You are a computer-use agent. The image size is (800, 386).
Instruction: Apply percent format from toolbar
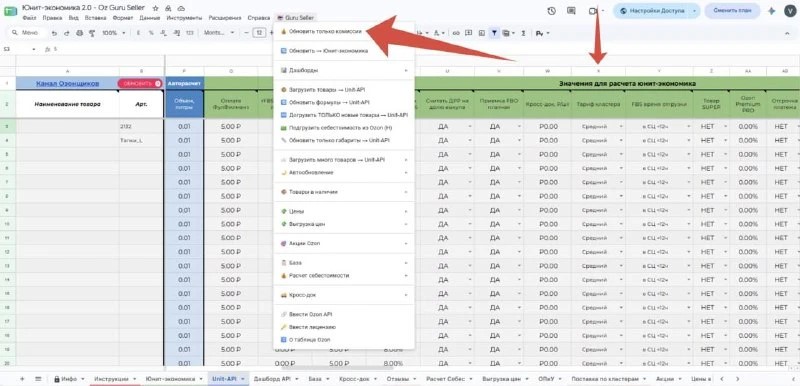click(151, 33)
